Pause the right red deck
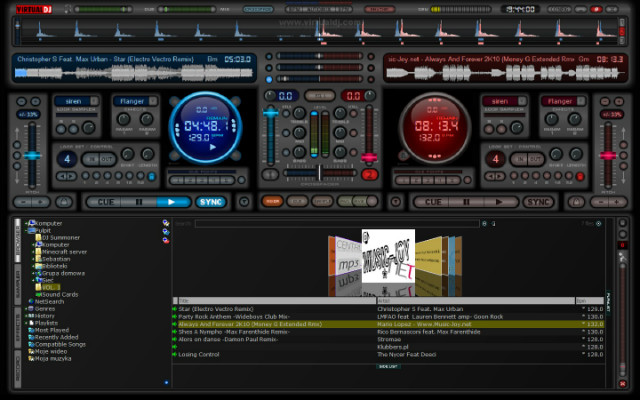640x400 pixels. coord(466,202)
